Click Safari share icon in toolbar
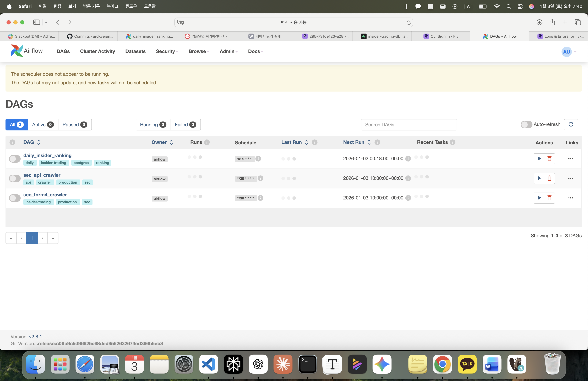This screenshot has width=588, height=381. click(552, 22)
